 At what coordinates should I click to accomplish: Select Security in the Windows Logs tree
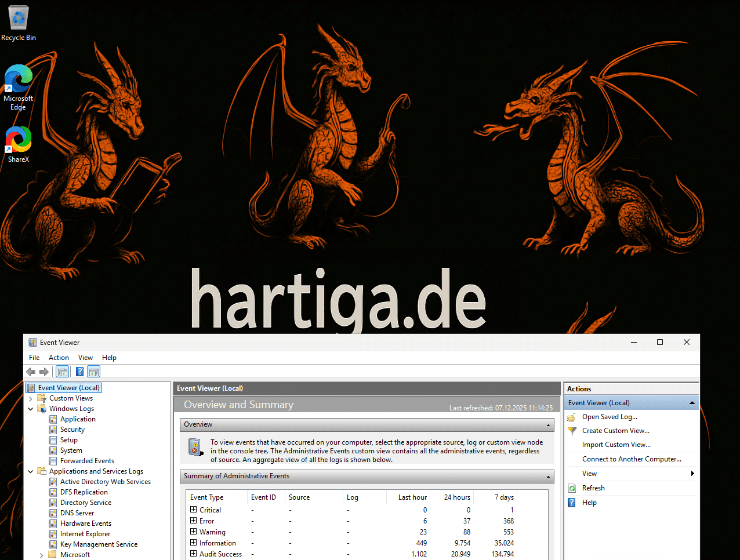pos(73,429)
